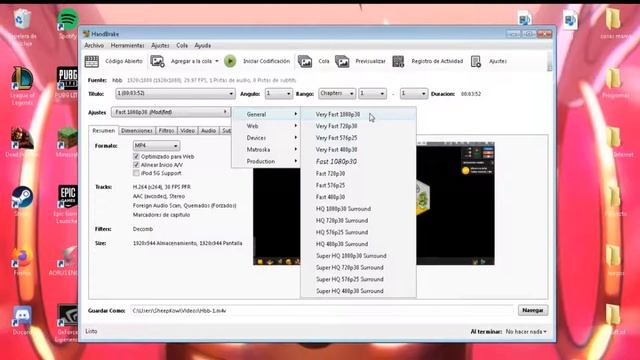The width and height of the screenshot is (640, 360).
Task: Open the end chapter dropdown
Action: [x=413, y=93]
